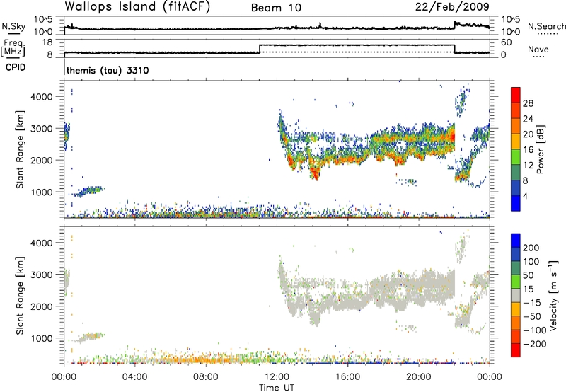Click the '08:00' time tick label
The image size is (566, 392).
206,377
